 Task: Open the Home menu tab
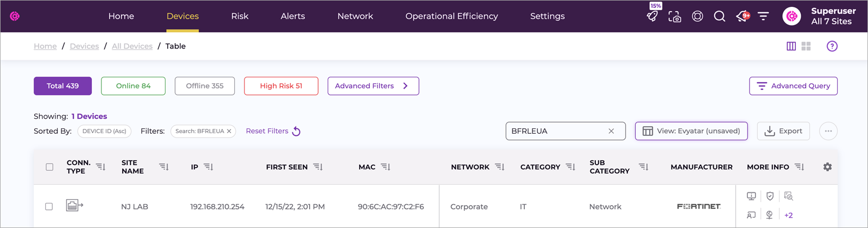(121, 16)
